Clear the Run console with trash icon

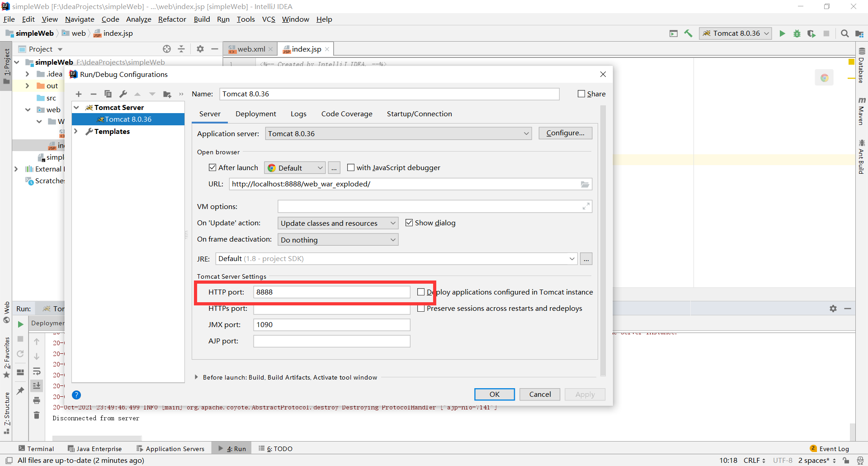(x=37, y=415)
